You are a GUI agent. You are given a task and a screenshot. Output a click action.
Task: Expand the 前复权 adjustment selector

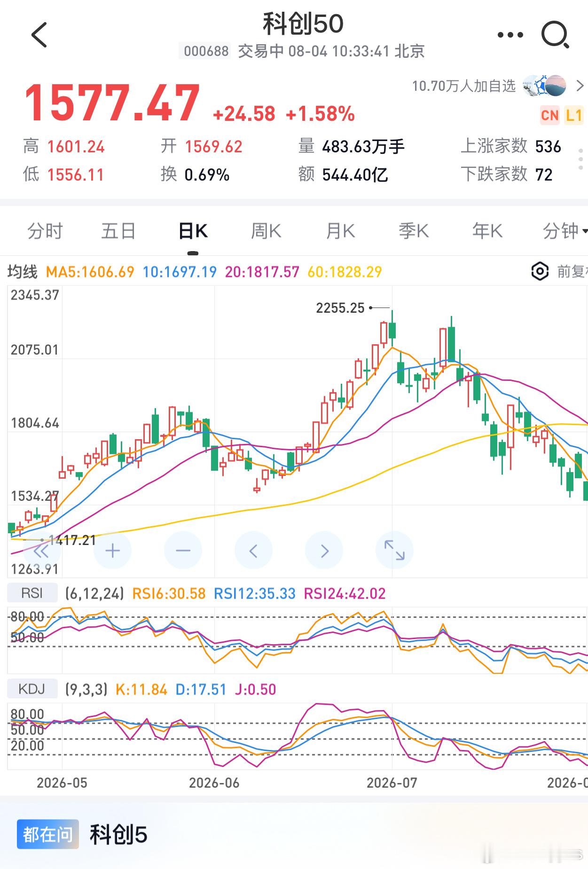572,271
